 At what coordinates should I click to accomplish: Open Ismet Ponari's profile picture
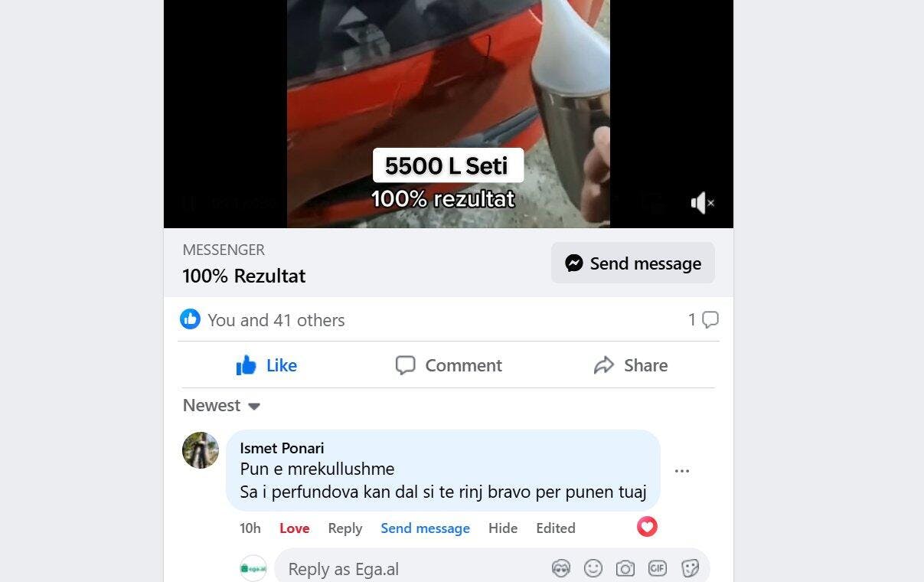(201, 450)
